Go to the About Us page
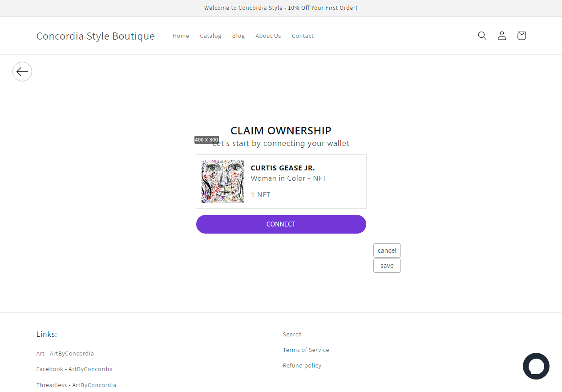 click(x=268, y=36)
